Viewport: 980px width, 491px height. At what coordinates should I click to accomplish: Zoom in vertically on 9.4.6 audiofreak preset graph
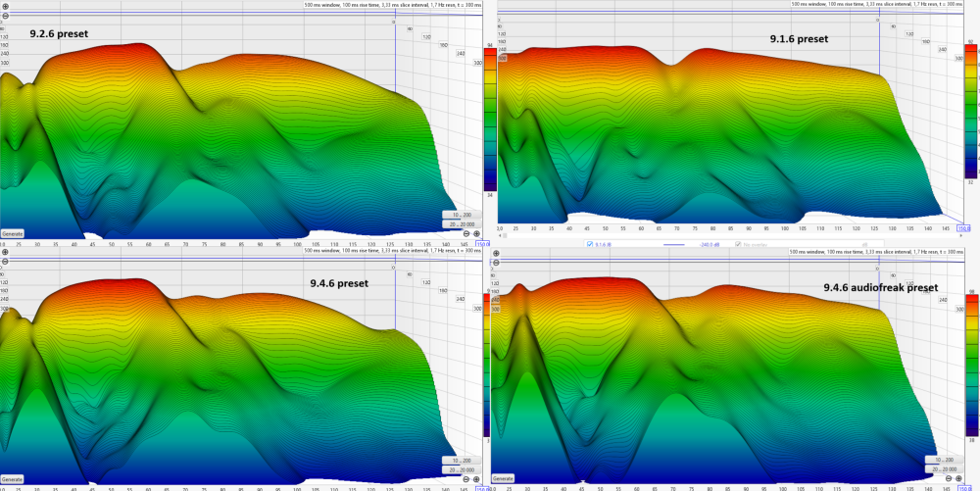coord(498,254)
